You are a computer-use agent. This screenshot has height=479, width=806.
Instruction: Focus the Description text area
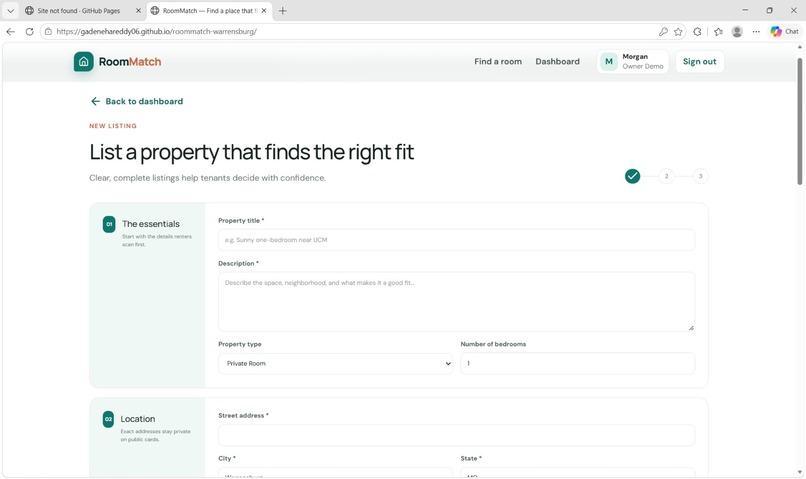coord(456,302)
